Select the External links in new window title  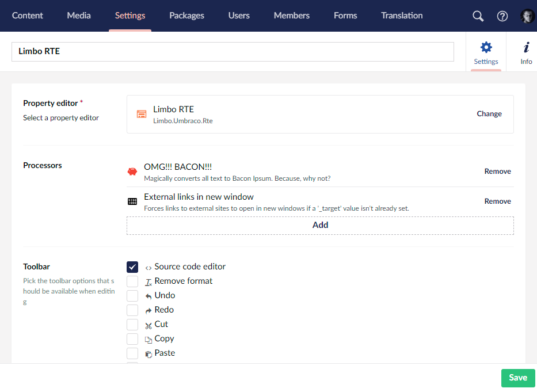click(199, 197)
